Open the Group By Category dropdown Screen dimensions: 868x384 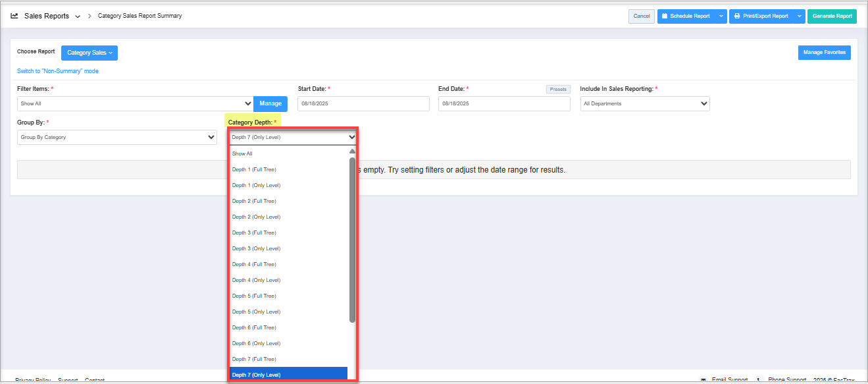[x=116, y=137]
